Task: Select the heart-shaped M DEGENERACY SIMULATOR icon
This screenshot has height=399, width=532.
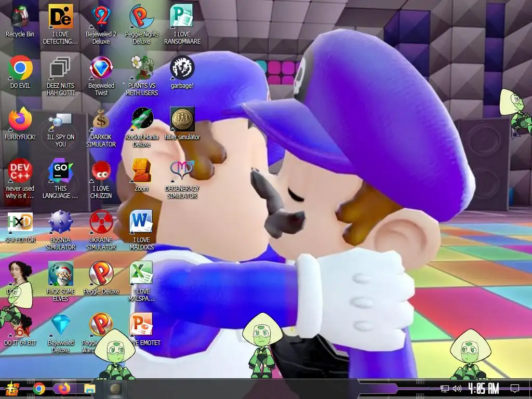Action: 182,170
